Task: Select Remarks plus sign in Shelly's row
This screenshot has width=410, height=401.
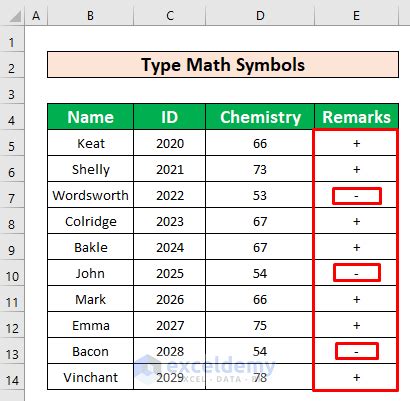Action: pyautogui.click(x=356, y=169)
